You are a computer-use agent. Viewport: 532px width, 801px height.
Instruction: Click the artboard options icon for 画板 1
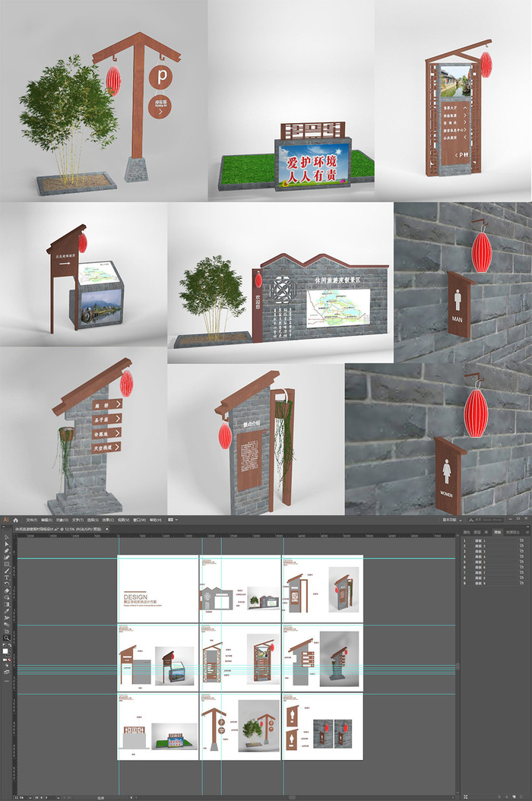pos(521,540)
